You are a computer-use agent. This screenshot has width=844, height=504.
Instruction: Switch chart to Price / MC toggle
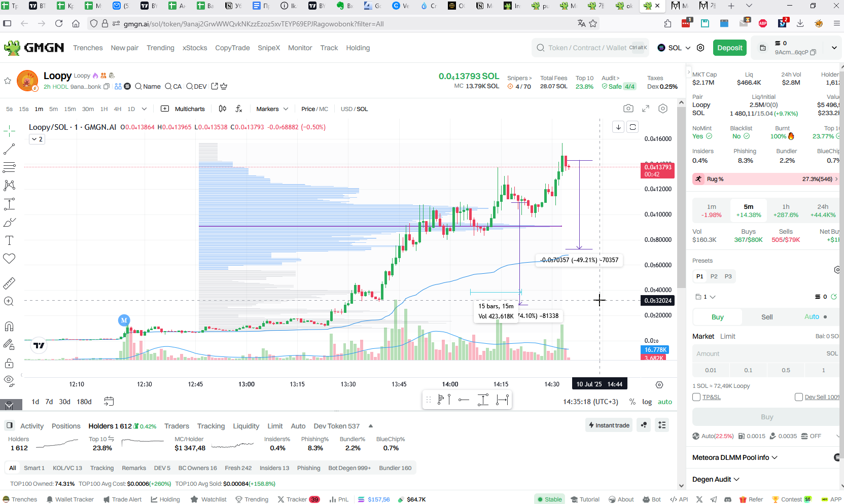pos(314,109)
